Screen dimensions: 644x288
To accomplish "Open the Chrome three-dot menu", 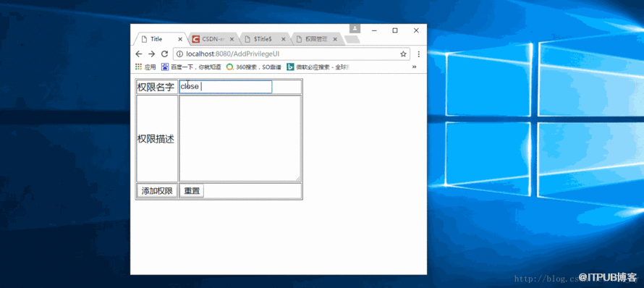I will click(418, 54).
